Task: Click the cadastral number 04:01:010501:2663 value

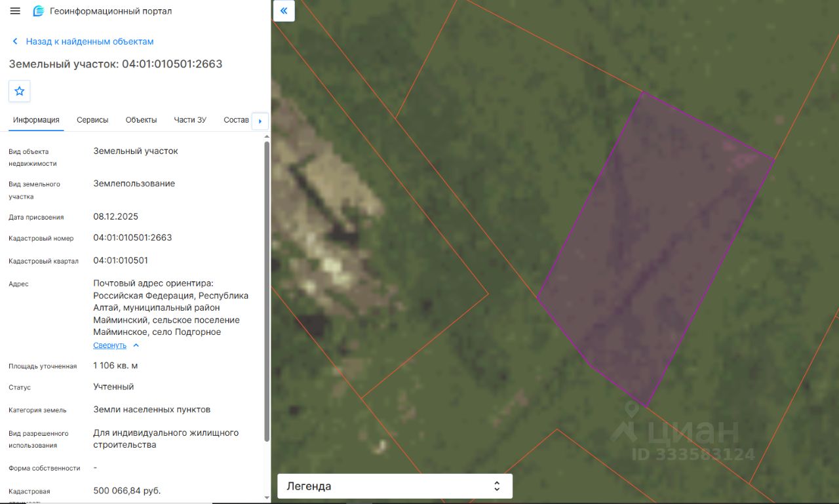Action: pyautogui.click(x=132, y=237)
